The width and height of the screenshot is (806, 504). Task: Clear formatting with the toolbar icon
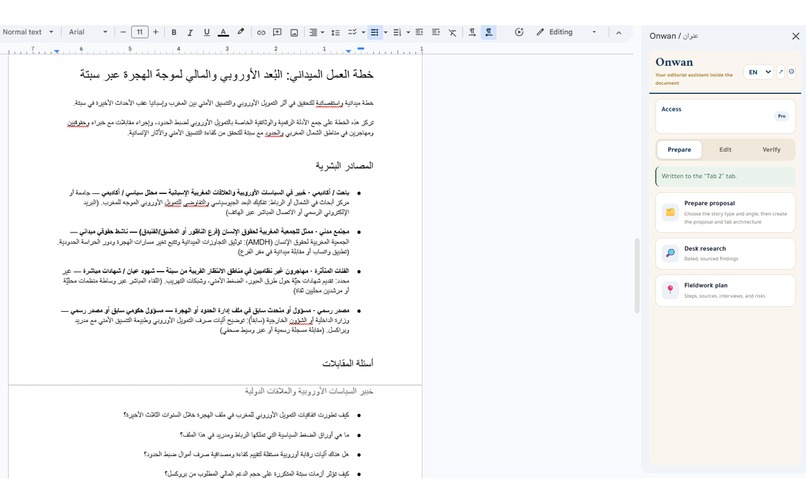coord(452,32)
